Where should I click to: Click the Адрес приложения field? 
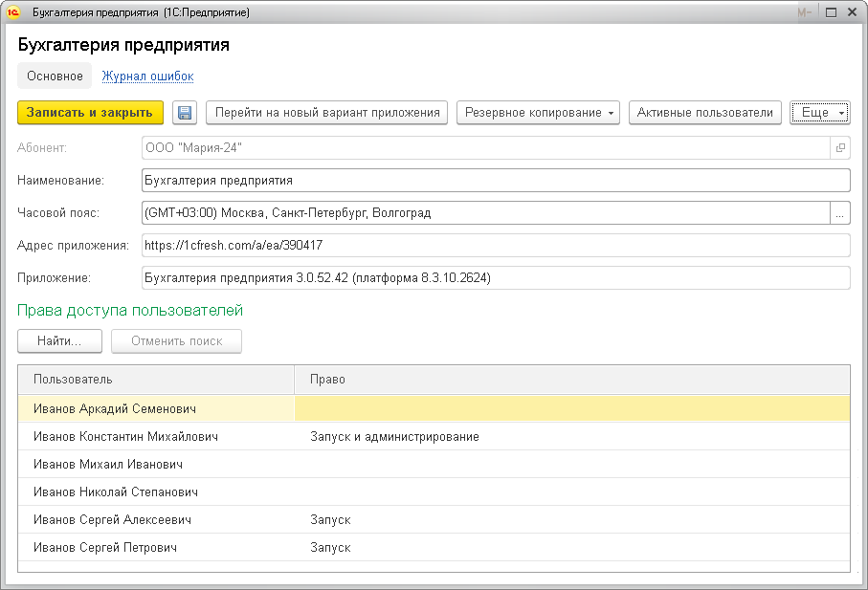click(x=496, y=246)
